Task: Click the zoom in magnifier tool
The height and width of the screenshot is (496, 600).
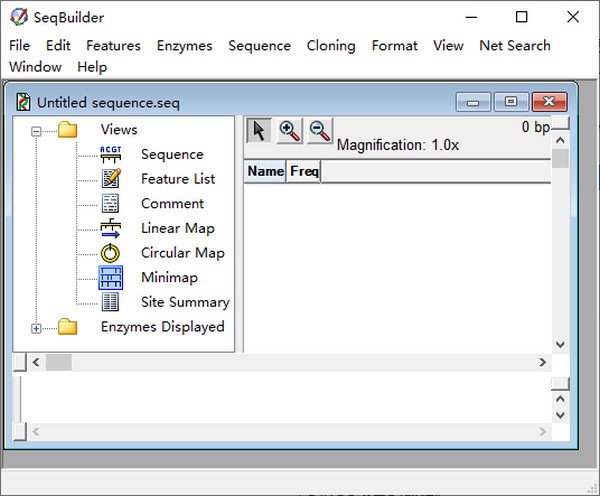Action: pos(289,131)
